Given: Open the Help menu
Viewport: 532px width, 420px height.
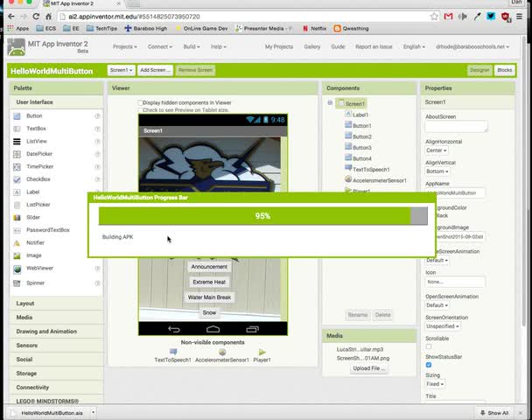Looking at the screenshot, I should coord(219,47).
